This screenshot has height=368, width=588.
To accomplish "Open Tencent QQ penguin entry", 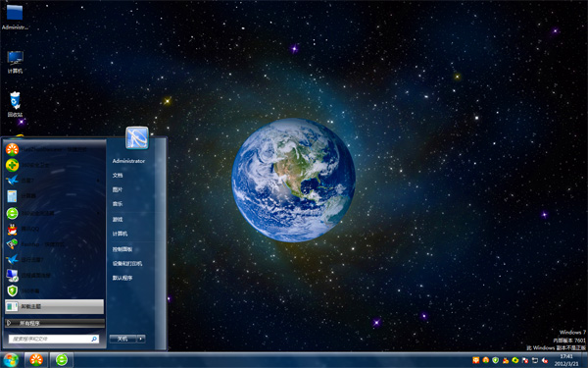I will 54,229.
